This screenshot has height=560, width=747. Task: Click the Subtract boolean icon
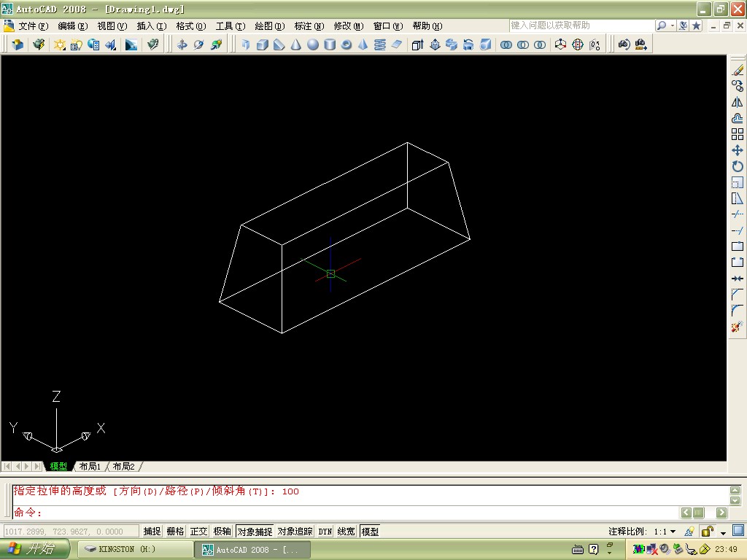(523, 44)
